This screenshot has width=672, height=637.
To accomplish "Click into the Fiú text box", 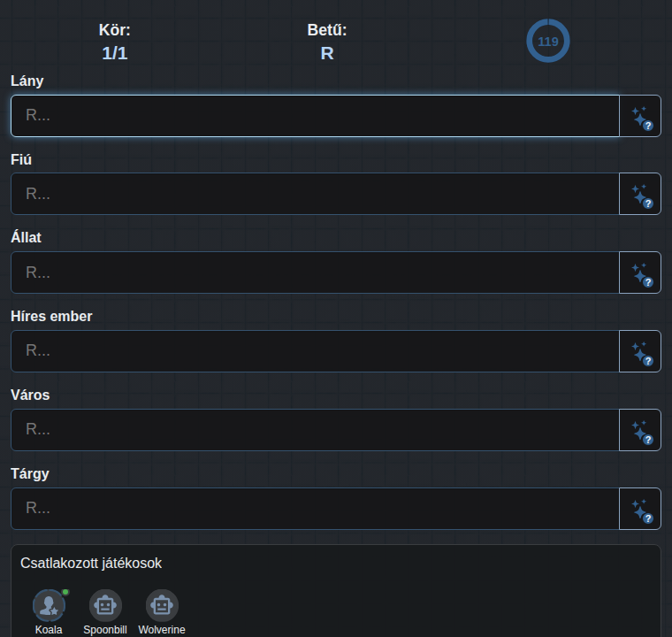I will (x=315, y=194).
